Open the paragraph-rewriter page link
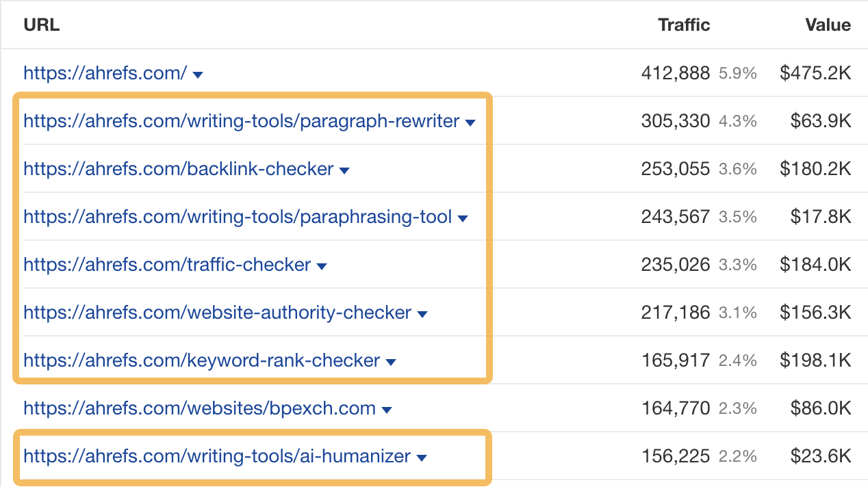This screenshot has height=487, width=868. click(x=240, y=121)
